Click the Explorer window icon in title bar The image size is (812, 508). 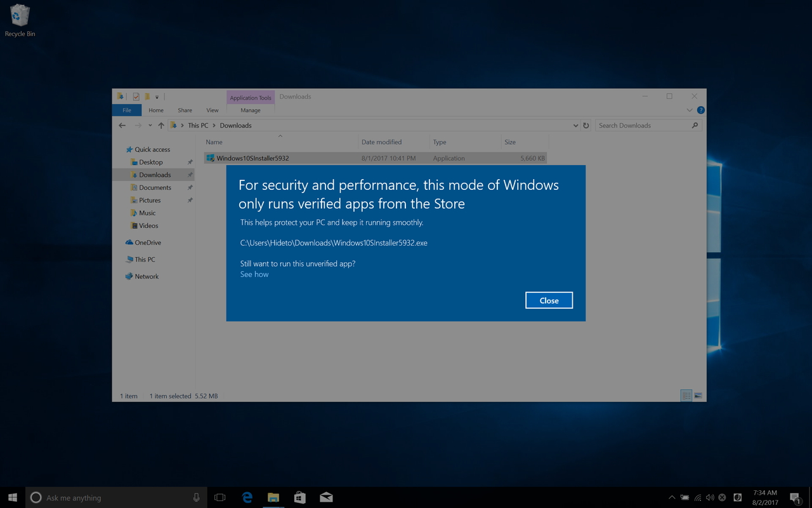(121, 97)
